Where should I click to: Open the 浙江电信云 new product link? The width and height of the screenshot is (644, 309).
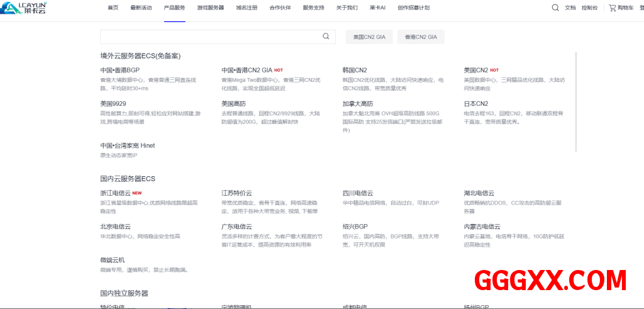point(116,193)
